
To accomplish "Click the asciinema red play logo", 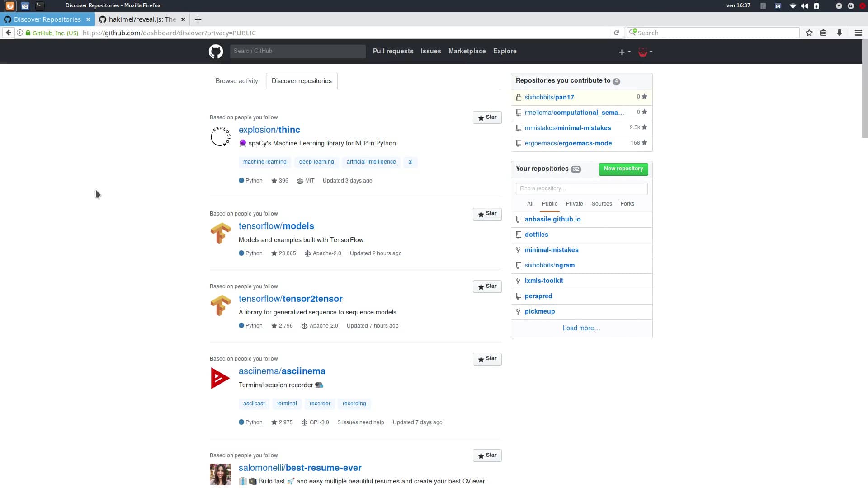I will tap(220, 378).
